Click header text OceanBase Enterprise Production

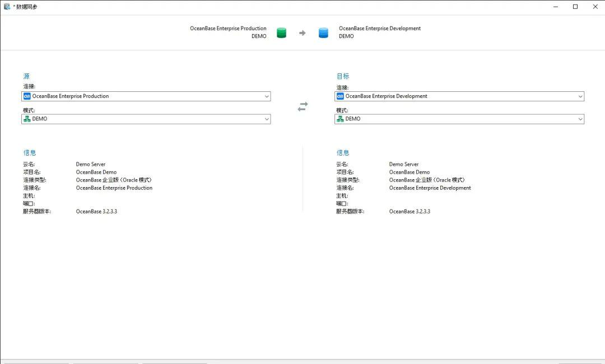(228, 29)
